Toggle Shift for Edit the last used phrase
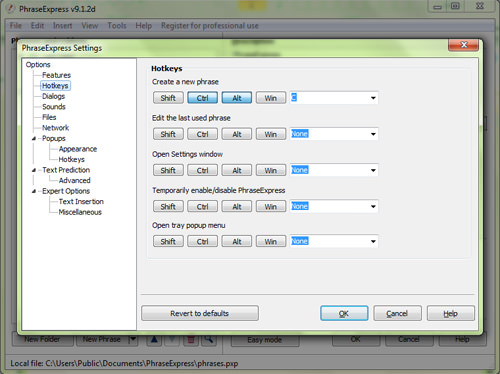The image size is (500, 374). coord(168,134)
